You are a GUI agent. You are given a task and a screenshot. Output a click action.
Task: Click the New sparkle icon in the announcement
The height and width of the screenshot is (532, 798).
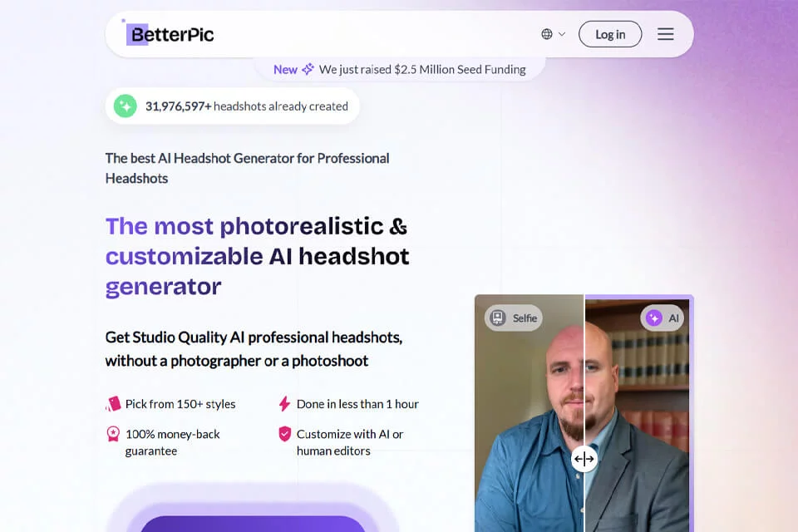308,69
